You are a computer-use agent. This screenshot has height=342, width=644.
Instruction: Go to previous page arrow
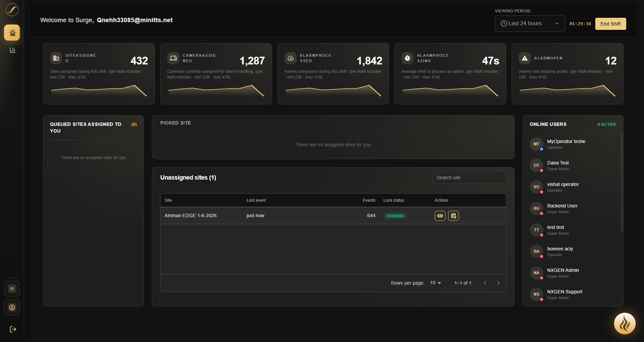pos(485,283)
